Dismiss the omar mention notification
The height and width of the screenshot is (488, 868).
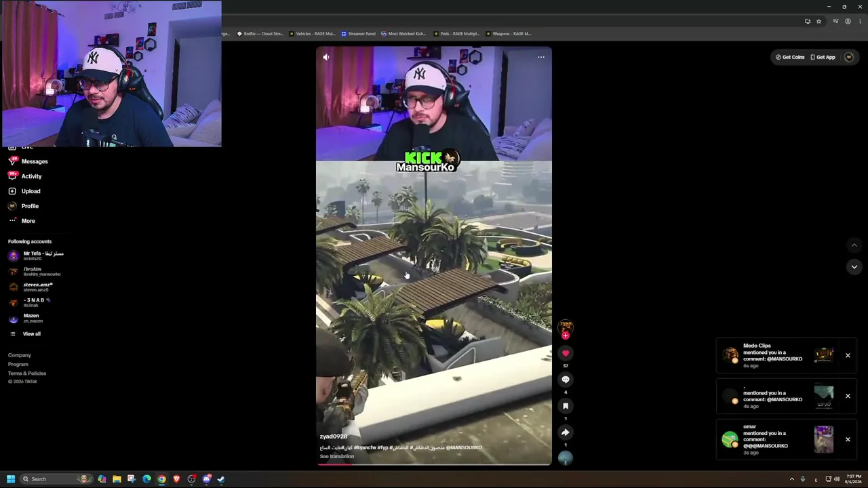(x=848, y=439)
